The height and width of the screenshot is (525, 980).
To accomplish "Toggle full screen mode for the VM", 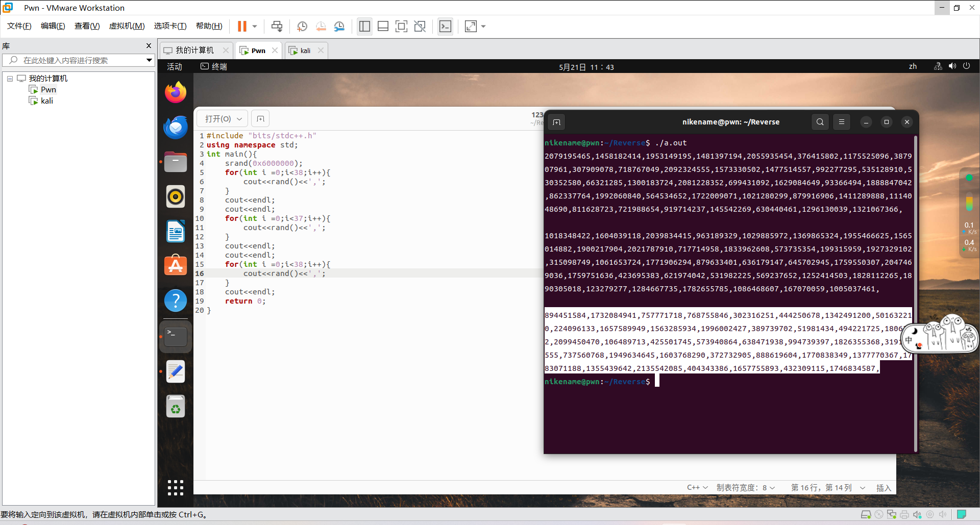I will pos(402,26).
